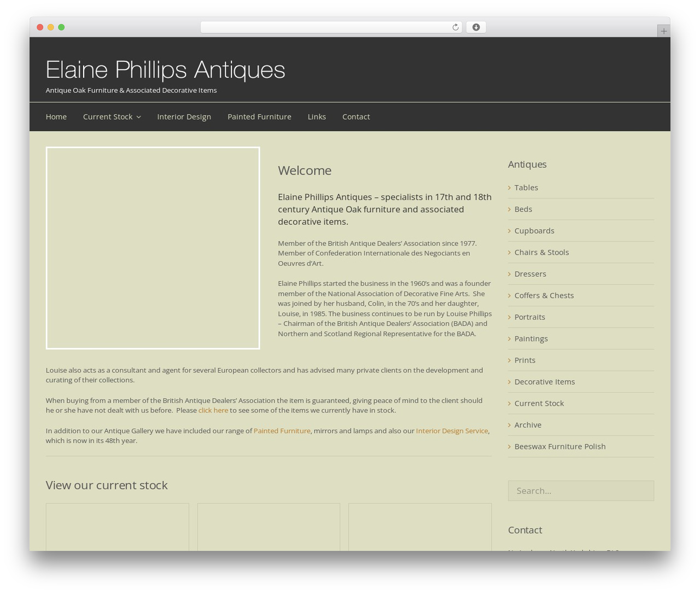Open the Prints category in sidebar
This screenshot has width=700, height=593.
[525, 360]
